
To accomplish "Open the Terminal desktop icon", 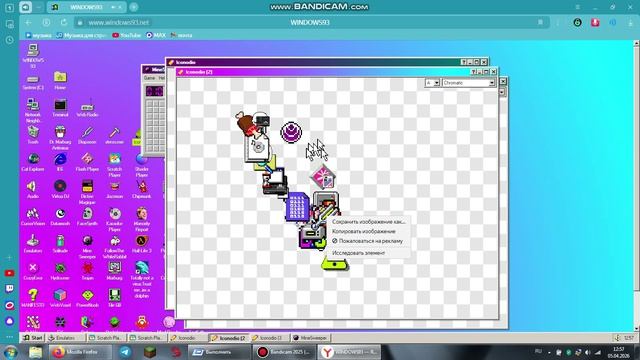I will pyautogui.click(x=60, y=108).
